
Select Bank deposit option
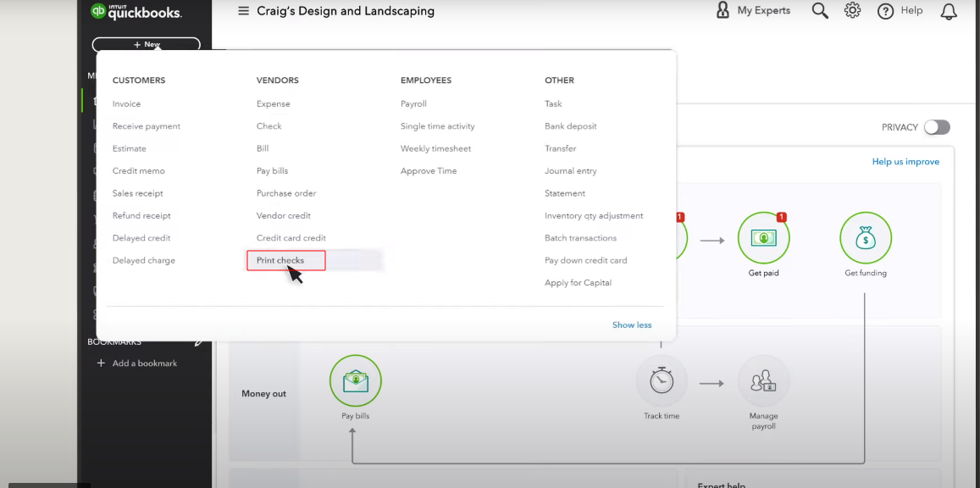(x=571, y=126)
